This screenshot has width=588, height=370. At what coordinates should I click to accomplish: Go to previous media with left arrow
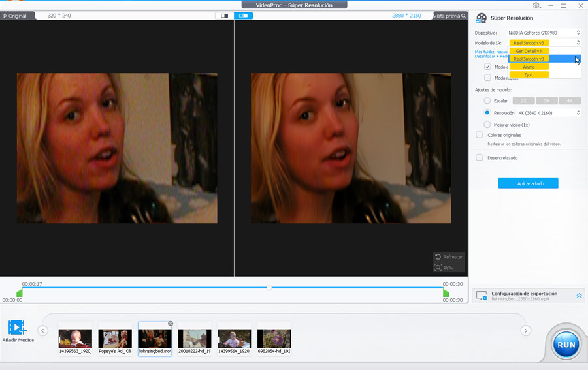click(x=42, y=331)
